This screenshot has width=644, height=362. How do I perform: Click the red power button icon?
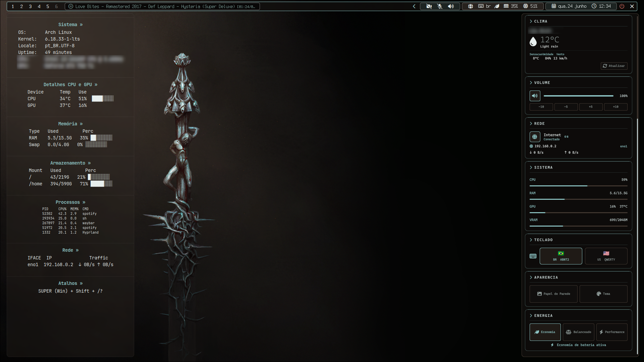pyautogui.click(x=622, y=6)
